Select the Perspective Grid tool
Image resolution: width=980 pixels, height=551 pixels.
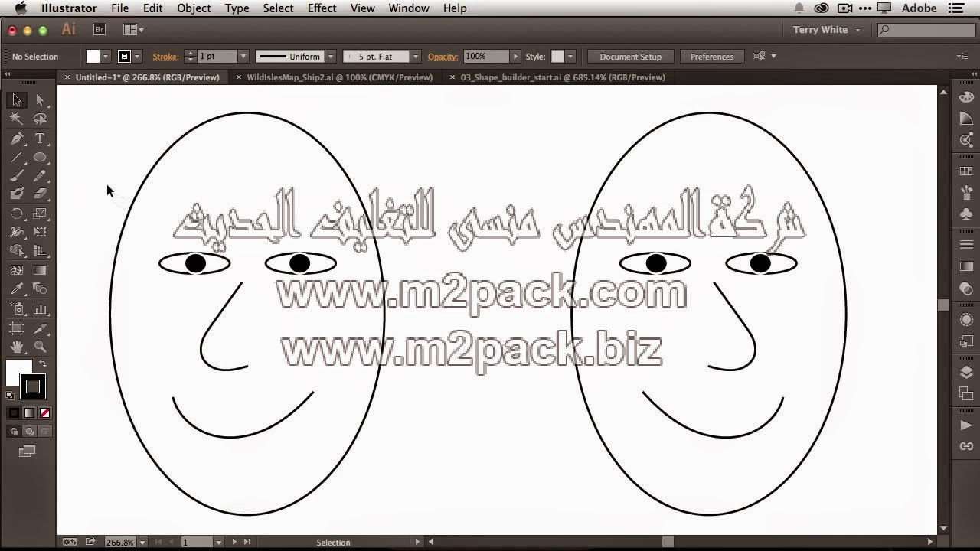[40, 250]
